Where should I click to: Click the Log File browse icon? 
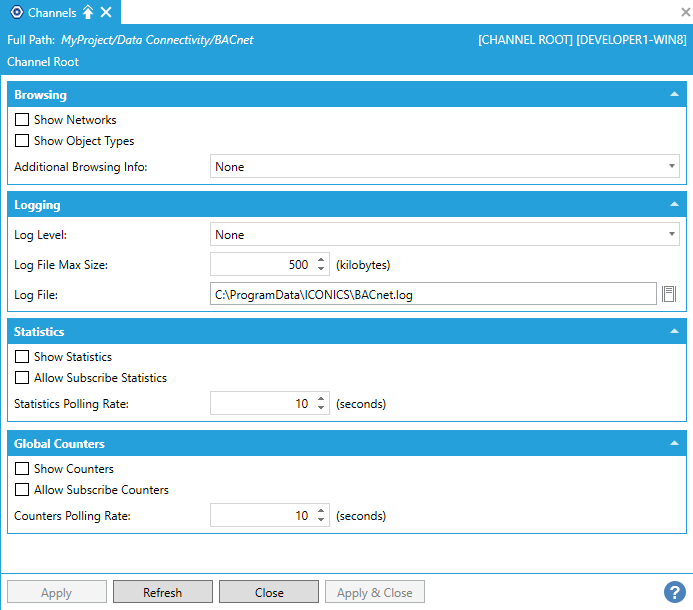click(670, 294)
